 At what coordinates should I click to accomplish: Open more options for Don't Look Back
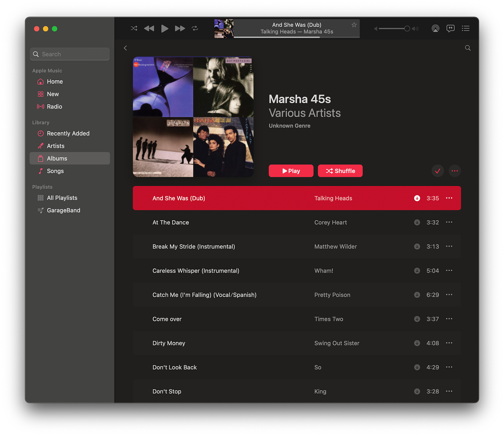449,367
